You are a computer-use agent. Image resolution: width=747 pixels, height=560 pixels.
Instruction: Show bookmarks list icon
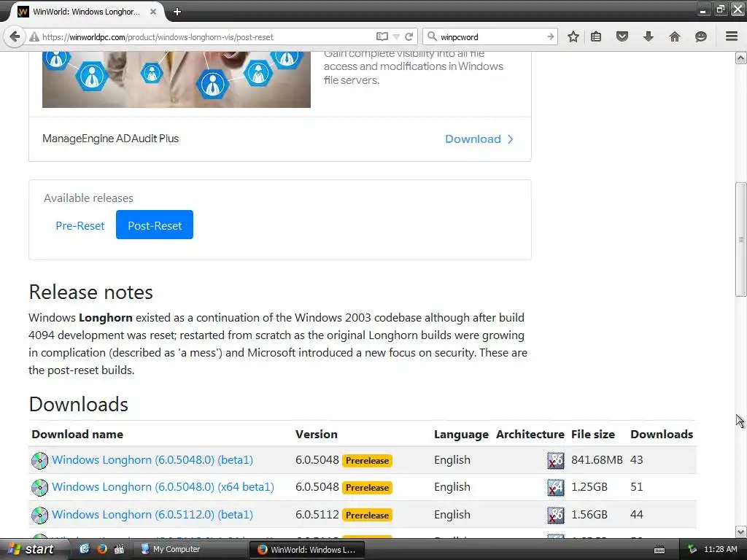595,36
